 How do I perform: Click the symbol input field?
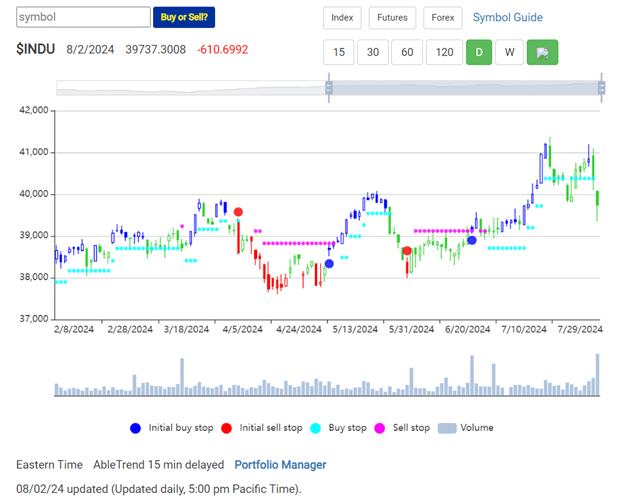click(84, 18)
